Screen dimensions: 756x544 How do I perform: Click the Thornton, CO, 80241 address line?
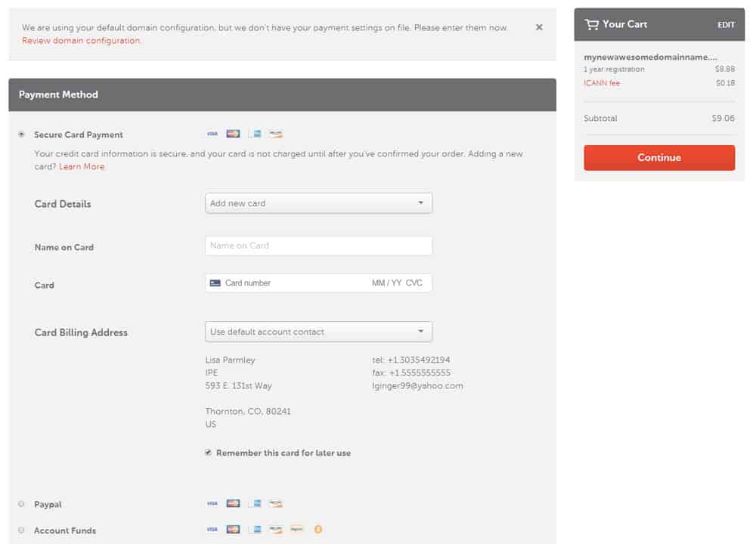pos(248,411)
